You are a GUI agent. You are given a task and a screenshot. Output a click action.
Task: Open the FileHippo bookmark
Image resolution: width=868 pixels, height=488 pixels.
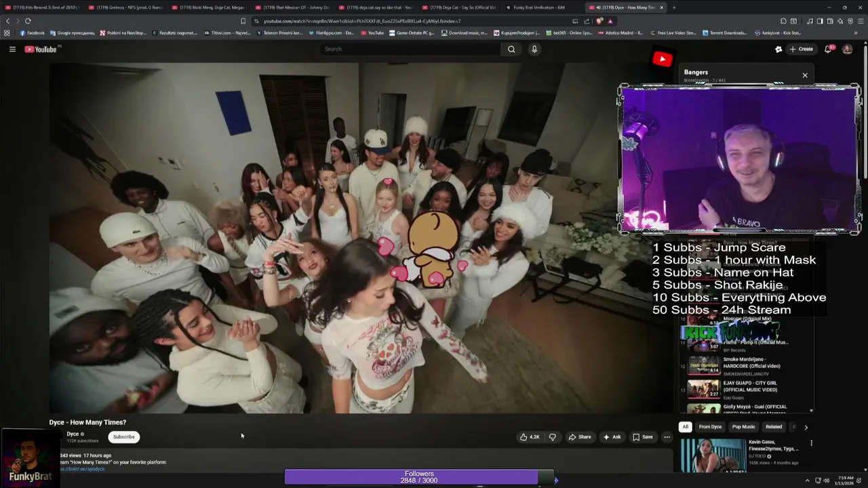tap(331, 33)
